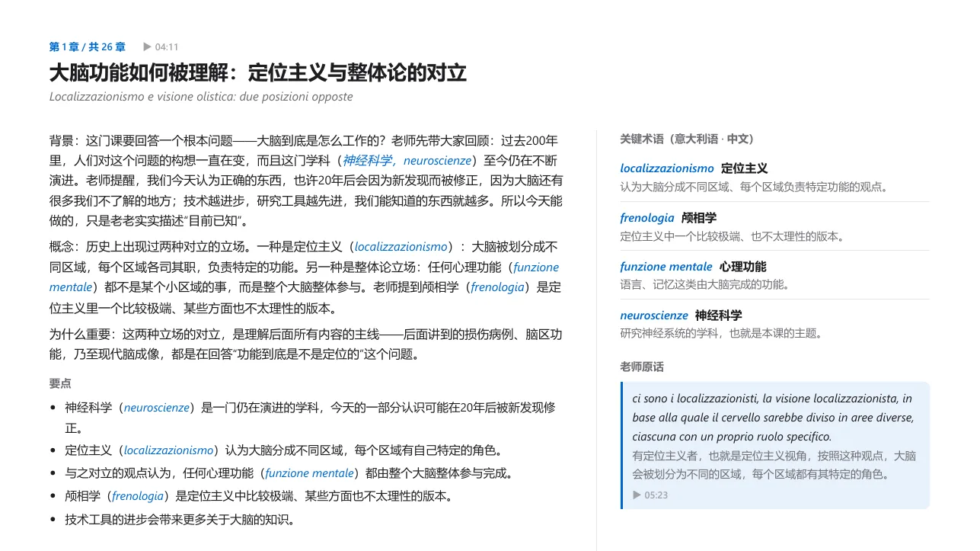Click localizzazionismo in the 概念 paragraph
Viewport: 980px width, 551px height.
pyautogui.click(x=401, y=247)
